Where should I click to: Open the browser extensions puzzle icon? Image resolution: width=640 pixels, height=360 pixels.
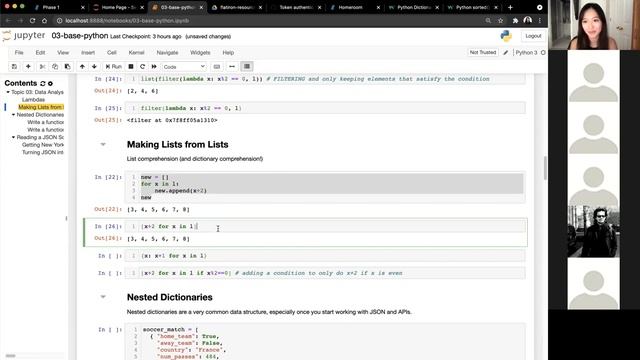[515, 20]
